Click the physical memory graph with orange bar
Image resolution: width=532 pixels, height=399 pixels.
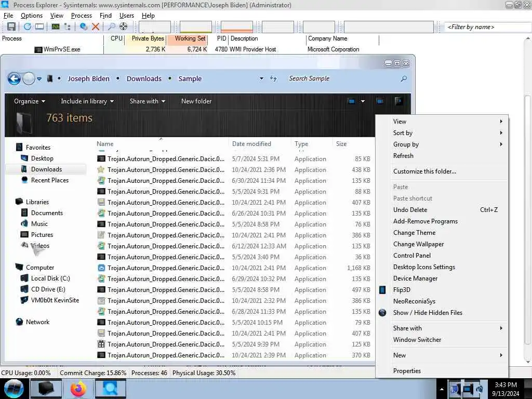[x=237, y=27]
